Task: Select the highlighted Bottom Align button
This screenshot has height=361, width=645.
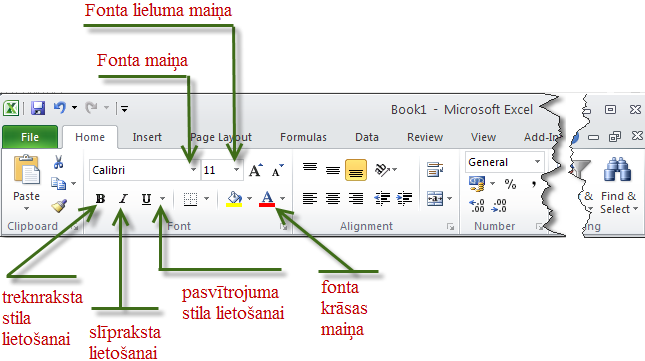Action: pyautogui.click(x=356, y=170)
